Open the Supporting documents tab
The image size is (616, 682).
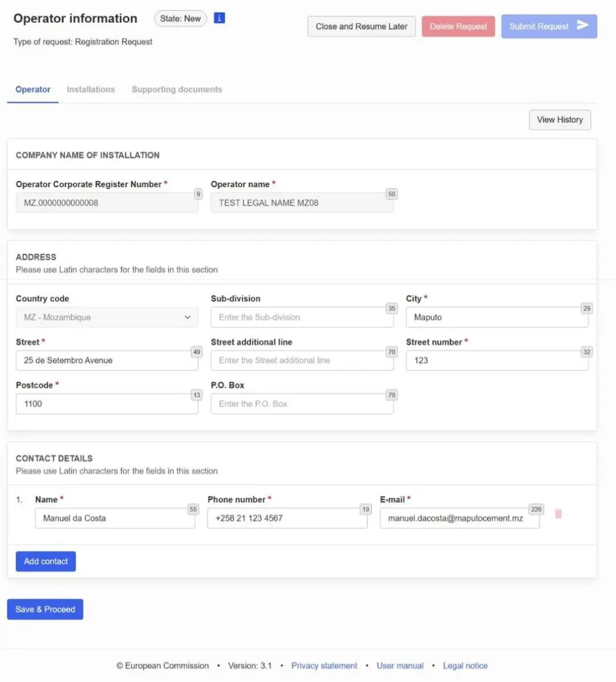177,90
